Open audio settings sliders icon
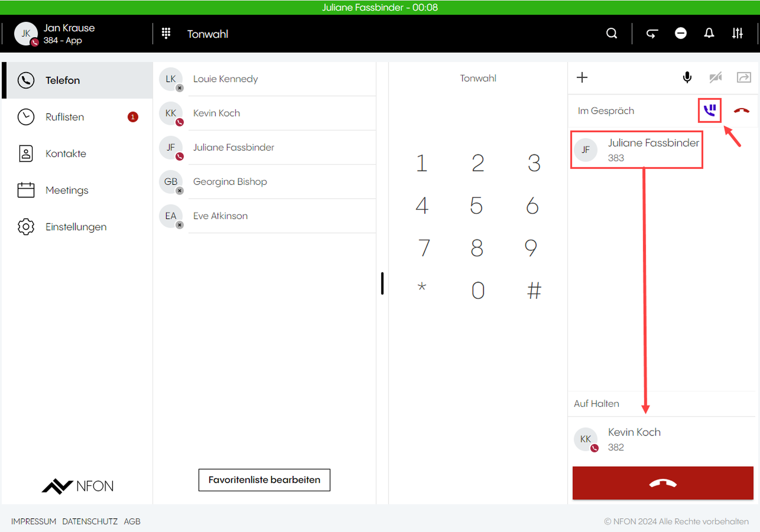This screenshot has height=532, width=760. tap(737, 33)
